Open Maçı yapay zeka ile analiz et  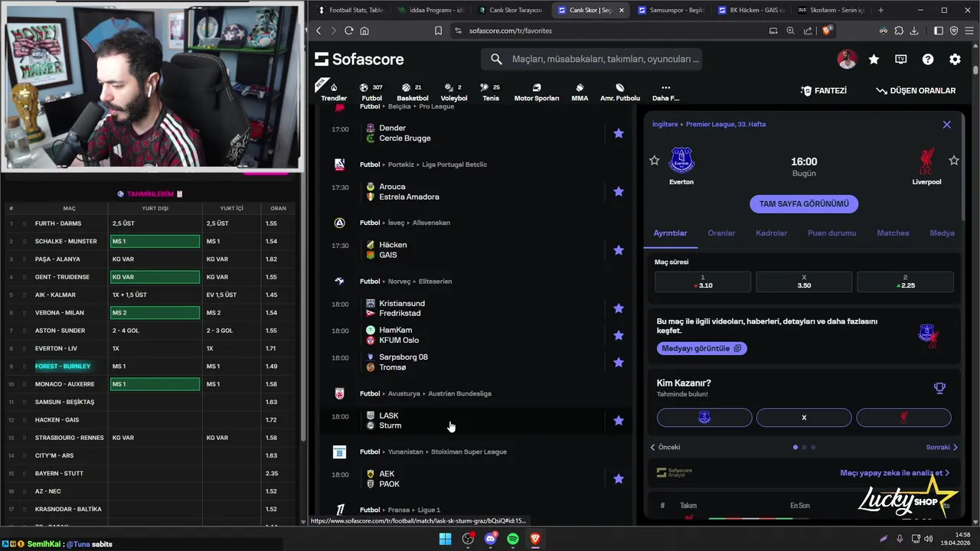click(895, 473)
